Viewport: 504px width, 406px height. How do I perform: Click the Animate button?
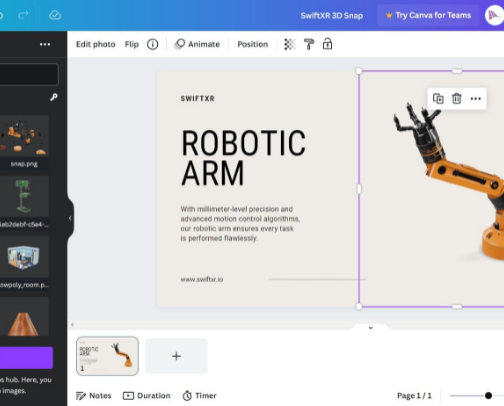point(197,44)
